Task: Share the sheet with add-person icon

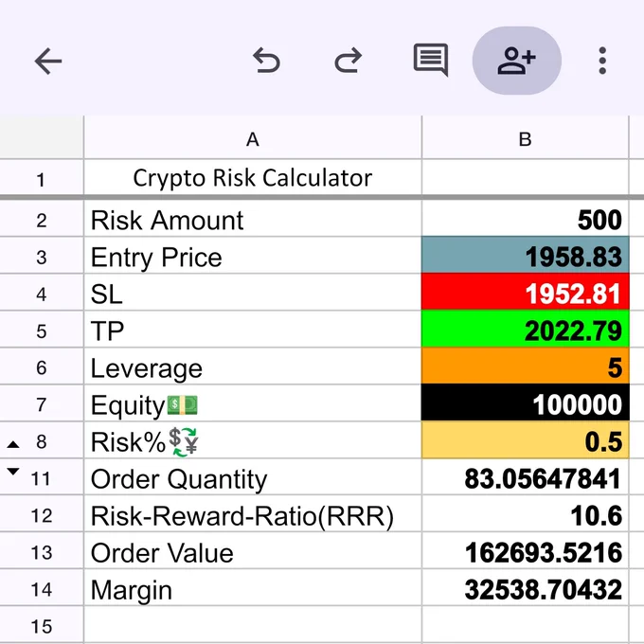Action: (517, 61)
